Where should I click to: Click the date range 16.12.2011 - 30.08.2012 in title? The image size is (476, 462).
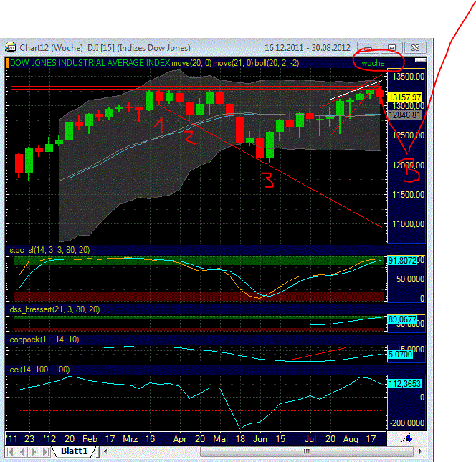308,47
